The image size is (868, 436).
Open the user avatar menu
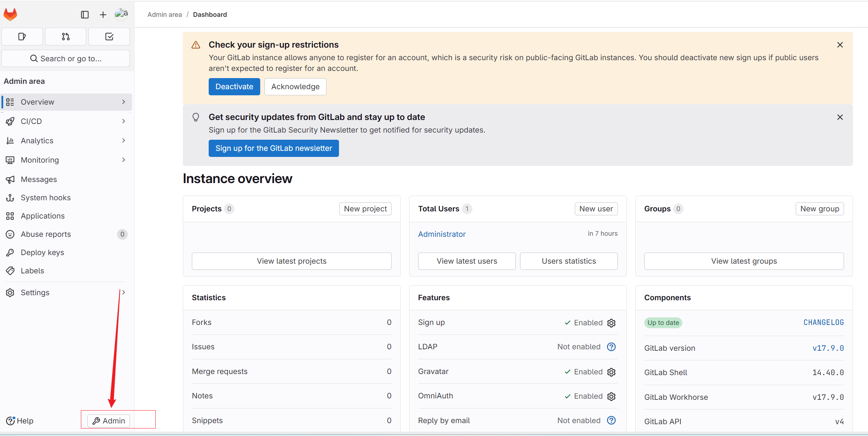click(x=121, y=14)
